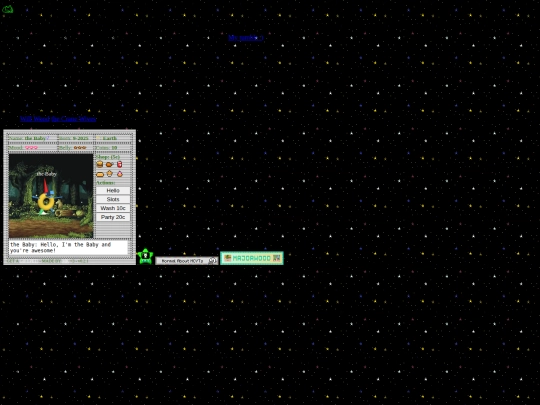Click the green star badge icon
The image size is (540, 405).
(x=145, y=257)
